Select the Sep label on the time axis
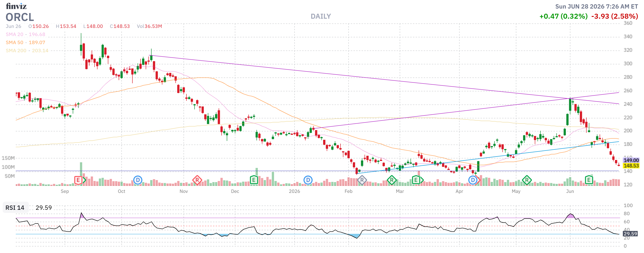The image size is (644, 253). [65, 191]
